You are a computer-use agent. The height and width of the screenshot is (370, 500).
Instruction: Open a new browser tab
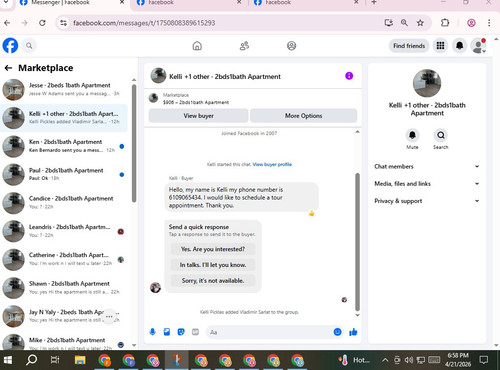point(374,3)
